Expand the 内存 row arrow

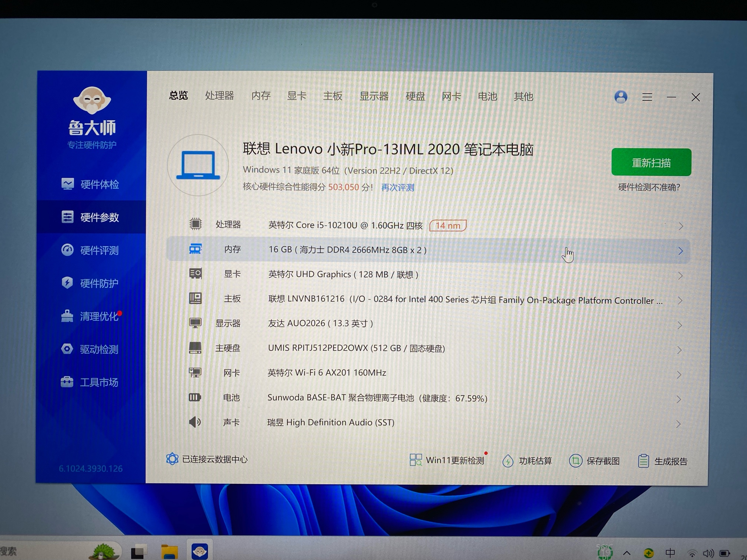click(x=680, y=251)
